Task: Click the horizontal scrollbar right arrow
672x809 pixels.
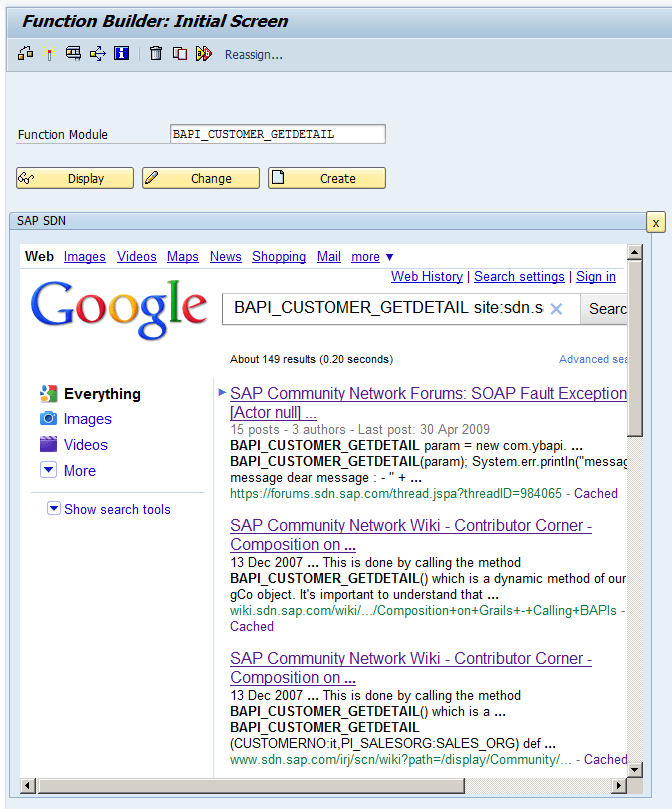Action: pos(619,786)
